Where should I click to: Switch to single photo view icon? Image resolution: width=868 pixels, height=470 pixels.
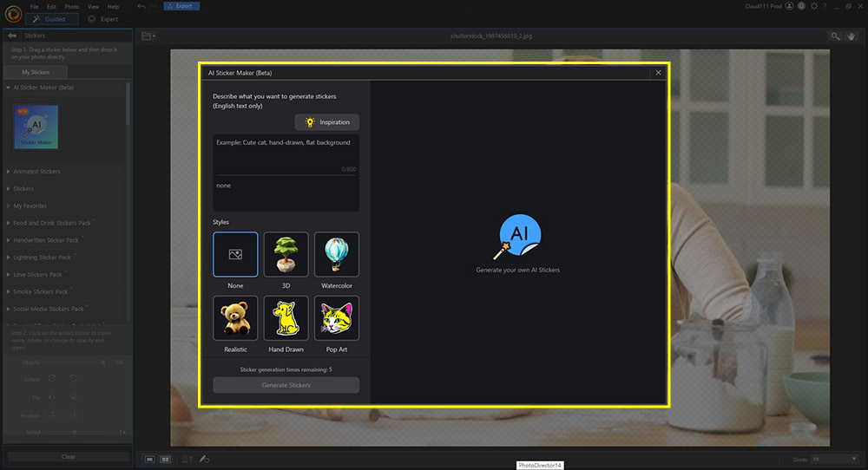click(x=149, y=459)
